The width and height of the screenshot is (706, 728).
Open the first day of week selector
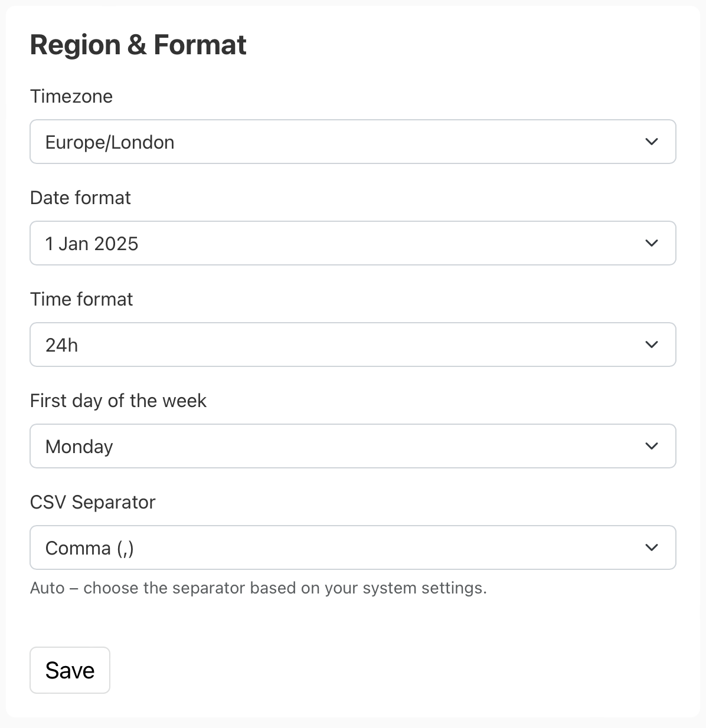coord(353,446)
